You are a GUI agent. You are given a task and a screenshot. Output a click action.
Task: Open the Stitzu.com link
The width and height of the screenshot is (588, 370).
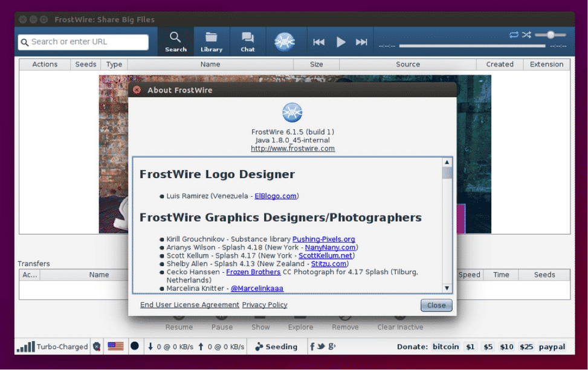point(329,264)
